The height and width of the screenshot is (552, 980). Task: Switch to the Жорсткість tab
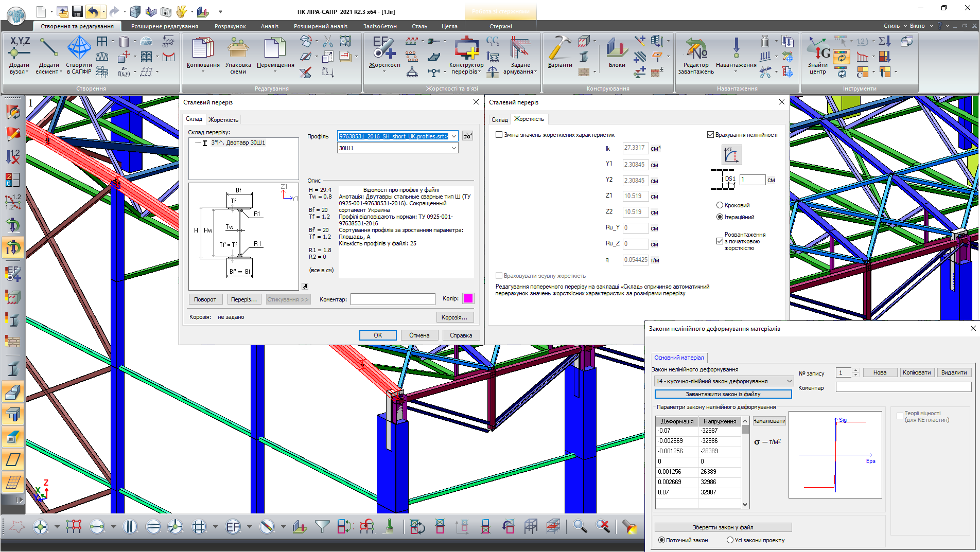tap(223, 120)
